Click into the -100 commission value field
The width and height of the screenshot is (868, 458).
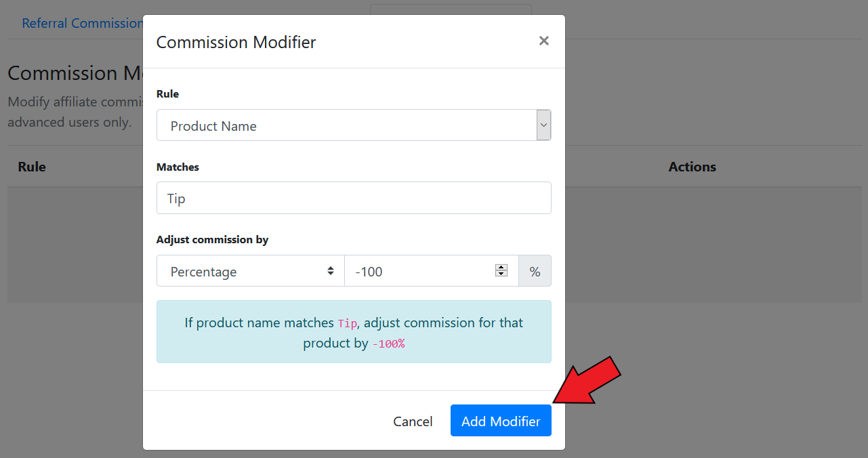432,271
